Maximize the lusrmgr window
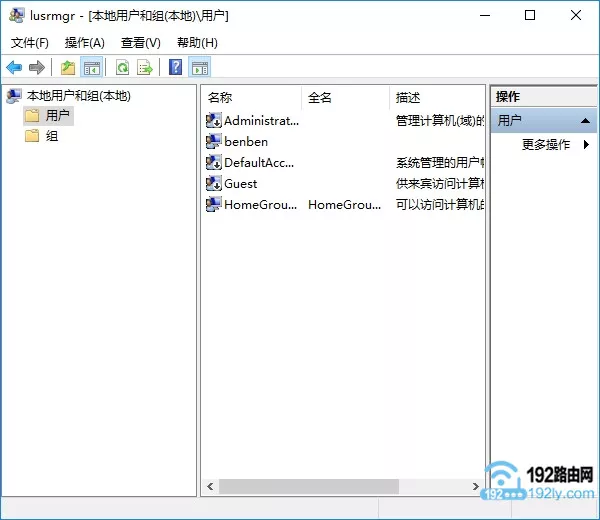This screenshot has height=520, width=600. pos(530,16)
